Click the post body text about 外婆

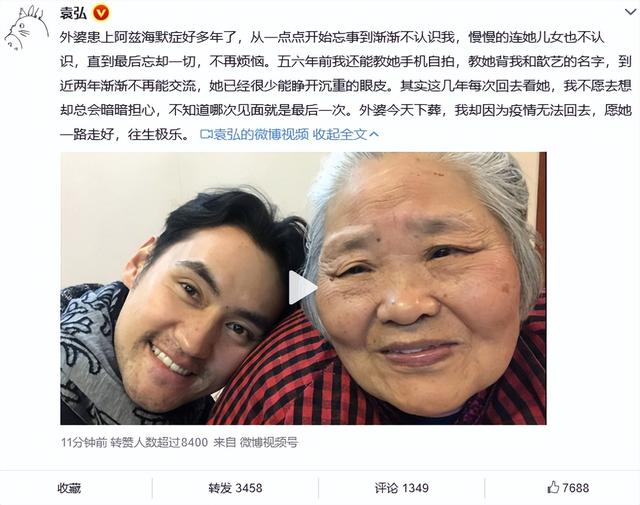click(346, 86)
